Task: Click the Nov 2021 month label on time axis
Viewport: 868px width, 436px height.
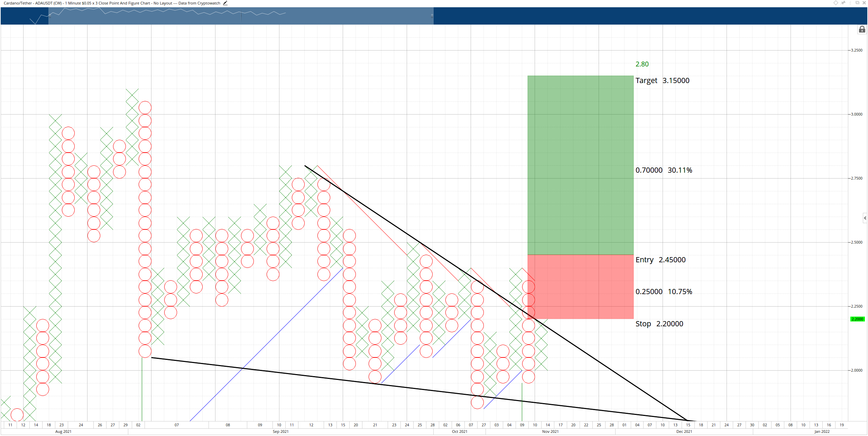Action: [x=550, y=432]
